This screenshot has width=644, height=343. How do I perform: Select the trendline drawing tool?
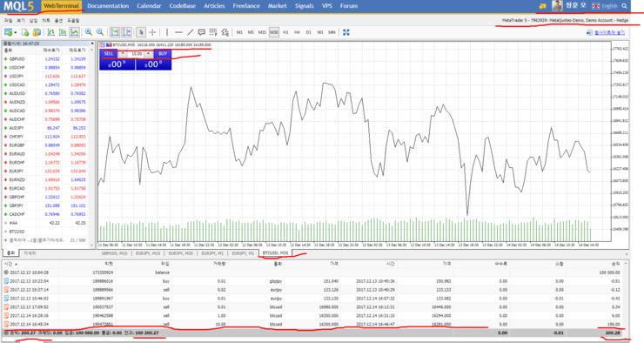(x=191, y=32)
